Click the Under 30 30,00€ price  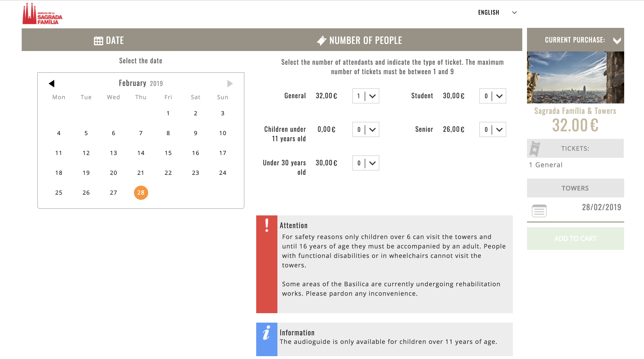(326, 163)
